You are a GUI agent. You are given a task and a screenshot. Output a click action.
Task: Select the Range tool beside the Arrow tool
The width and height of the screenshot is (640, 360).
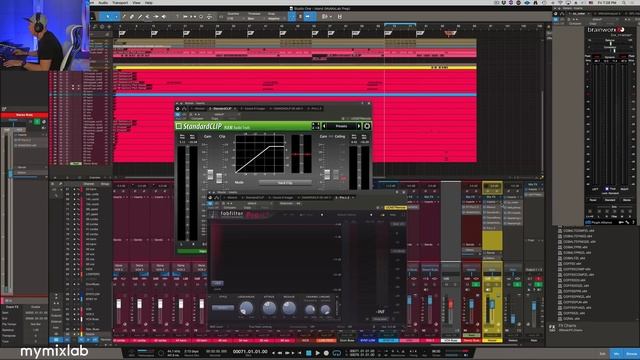coord(116,17)
